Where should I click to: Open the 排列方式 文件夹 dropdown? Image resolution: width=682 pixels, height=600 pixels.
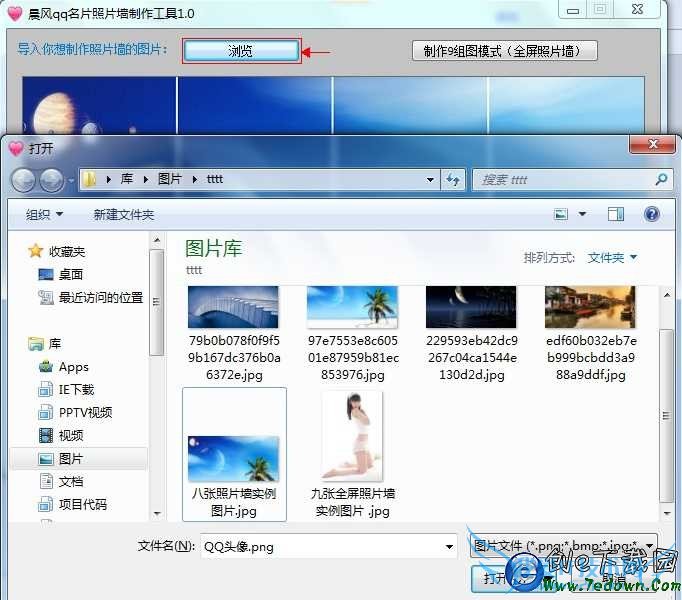pyautogui.click(x=612, y=258)
